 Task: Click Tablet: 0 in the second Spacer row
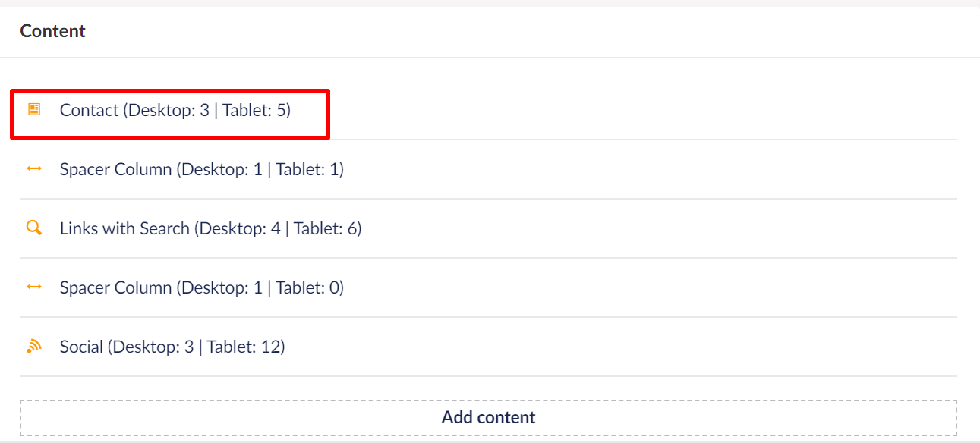[x=307, y=287]
